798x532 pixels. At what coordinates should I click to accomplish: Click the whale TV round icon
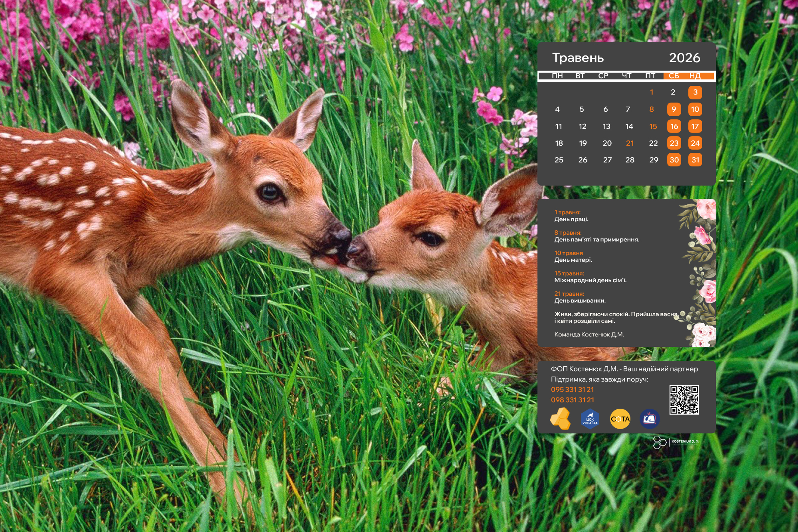coord(650,419)
